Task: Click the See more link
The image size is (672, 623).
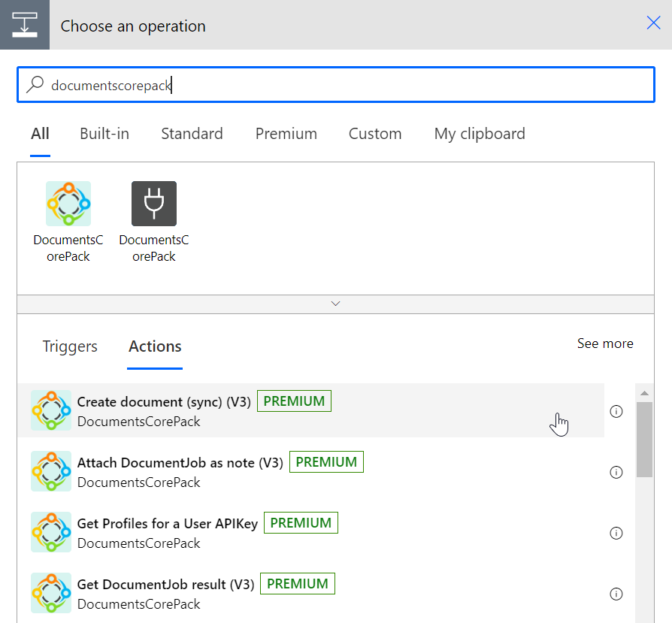Action: click(605, 343)
